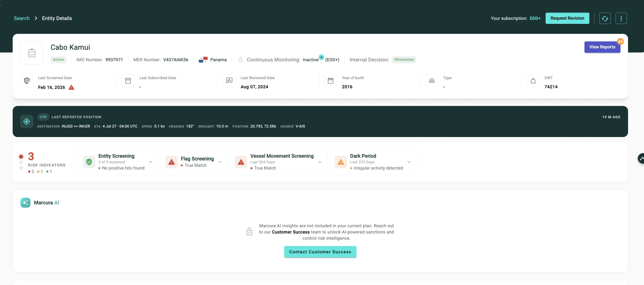Click the Customer Success bold link text

(291, 232)
